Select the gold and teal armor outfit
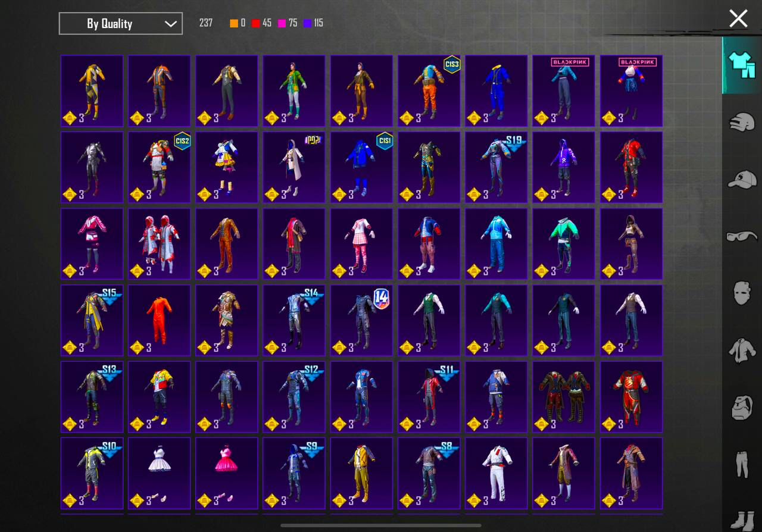This screenshot has height=532, width=762. pos(429,167)
